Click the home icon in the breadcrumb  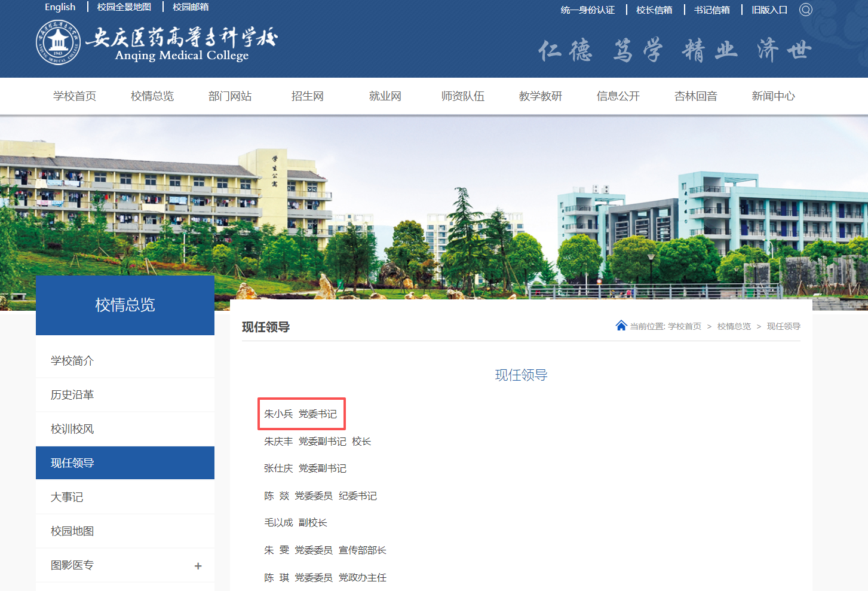coord(621,326)
